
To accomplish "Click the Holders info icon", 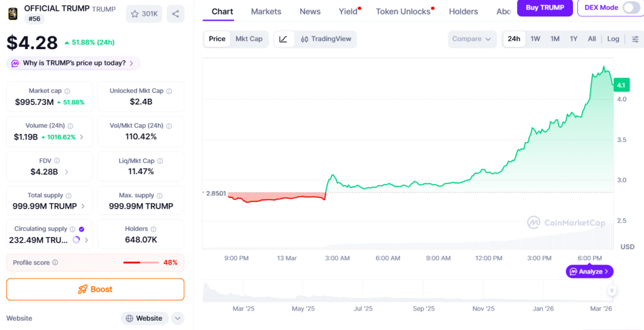I will [x=153, y=229].
